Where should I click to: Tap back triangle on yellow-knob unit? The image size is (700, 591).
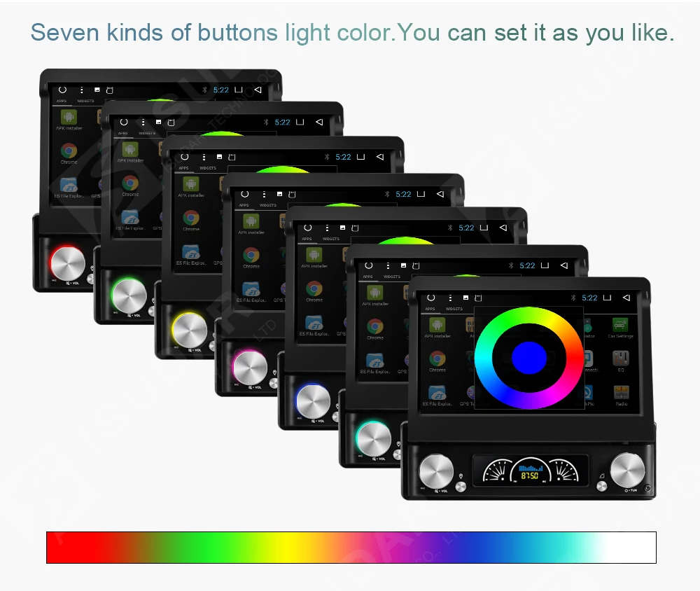380,157
